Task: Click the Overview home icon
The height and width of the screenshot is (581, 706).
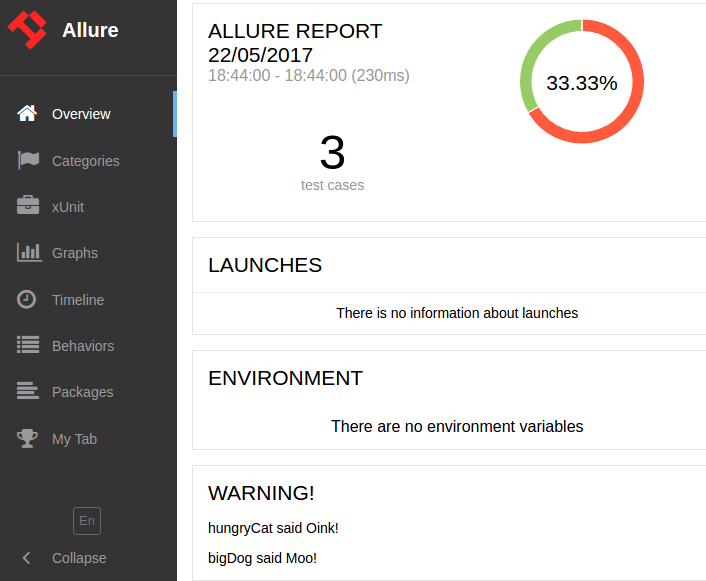Action: [x=27, y=113]
